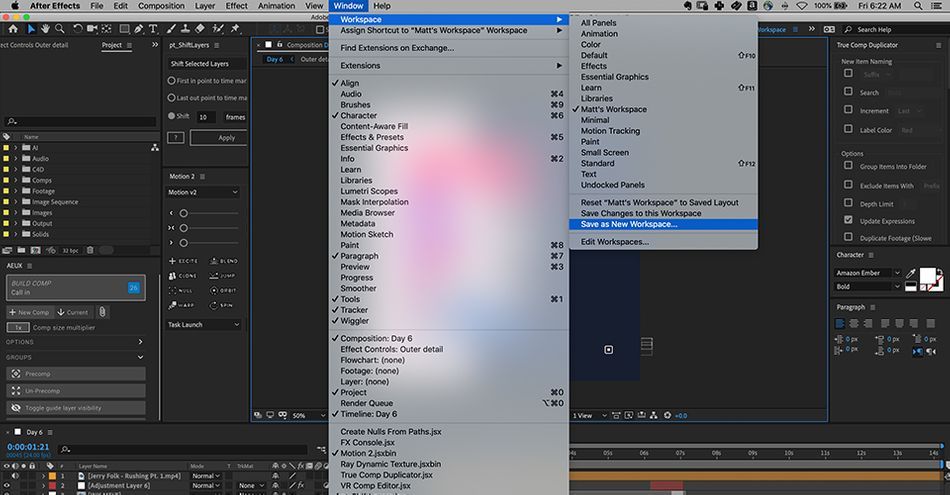Select the Clone Stamp tool
950x495 pixels.
coord(185,29)
